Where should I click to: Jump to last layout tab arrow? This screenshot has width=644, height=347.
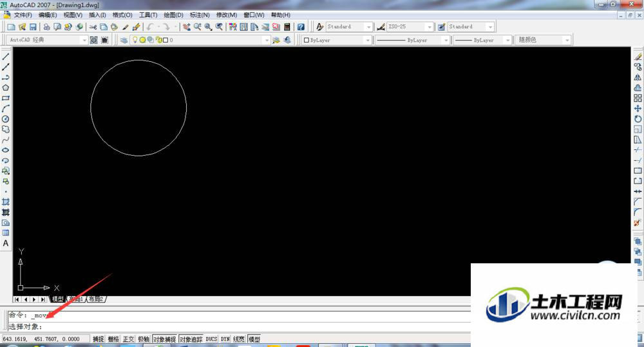pyautogui.click(x=43, y=300)
